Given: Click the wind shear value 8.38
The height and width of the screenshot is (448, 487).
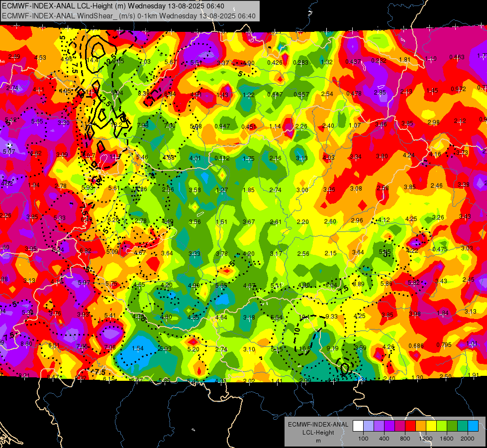Looking at the screenshot, I should coord(143,93).
